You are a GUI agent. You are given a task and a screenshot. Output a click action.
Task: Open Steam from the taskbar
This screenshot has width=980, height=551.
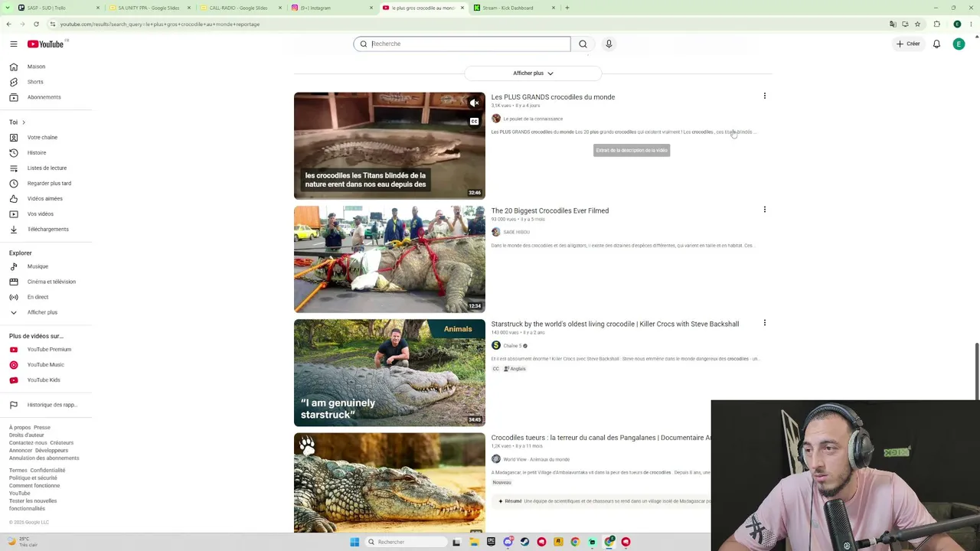tap(524, 542)
